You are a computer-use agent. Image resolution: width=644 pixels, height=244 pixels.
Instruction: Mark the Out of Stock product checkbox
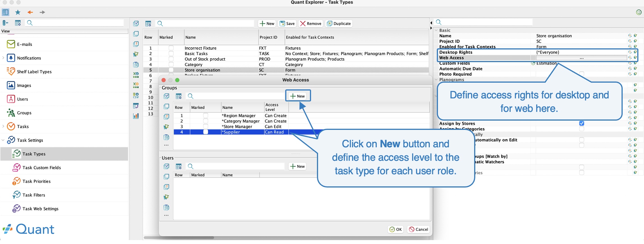171,59
